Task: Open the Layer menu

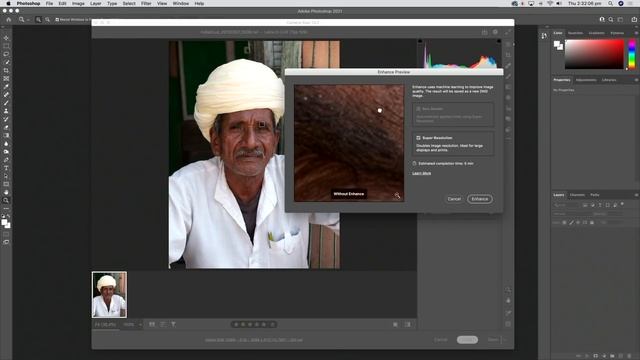Action: click(x=96, y=3)
